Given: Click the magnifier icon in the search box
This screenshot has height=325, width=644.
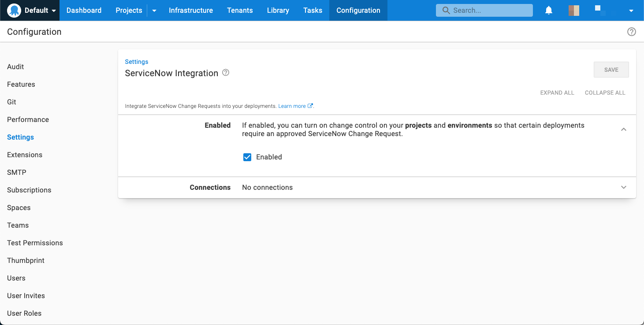Looking at the screenshot, I should point(446,10).
